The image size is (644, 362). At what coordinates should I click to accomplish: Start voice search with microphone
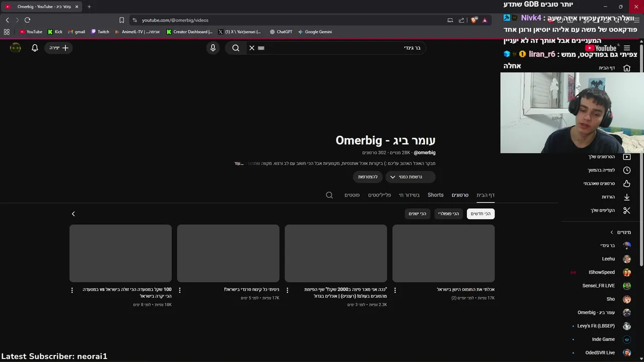(x=213, y=48)
